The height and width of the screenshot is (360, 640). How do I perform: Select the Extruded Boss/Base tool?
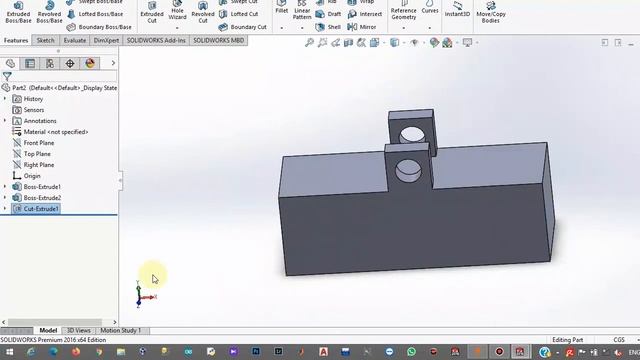tap(18, 12)
